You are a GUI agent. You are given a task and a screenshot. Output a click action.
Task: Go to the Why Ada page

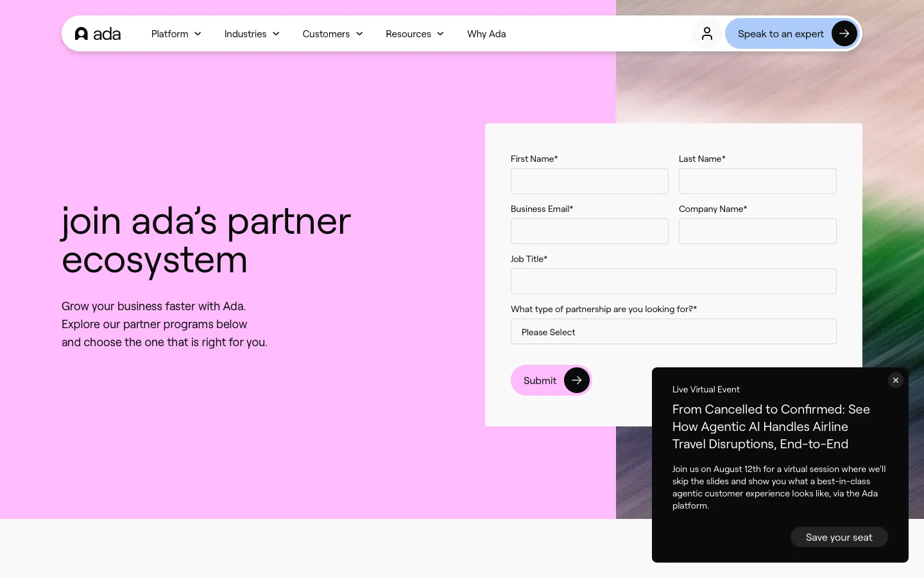click(x=486, y=33)
